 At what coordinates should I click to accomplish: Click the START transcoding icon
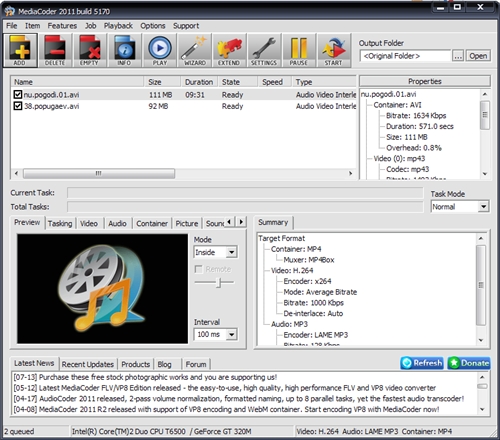pyautogui.click(x=334, y=50)
